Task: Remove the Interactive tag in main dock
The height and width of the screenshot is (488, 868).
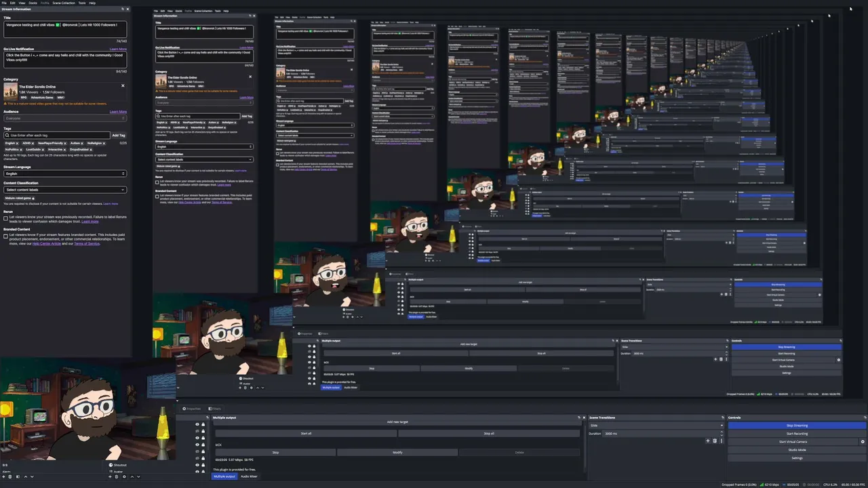Action: (x=64, y=150)
